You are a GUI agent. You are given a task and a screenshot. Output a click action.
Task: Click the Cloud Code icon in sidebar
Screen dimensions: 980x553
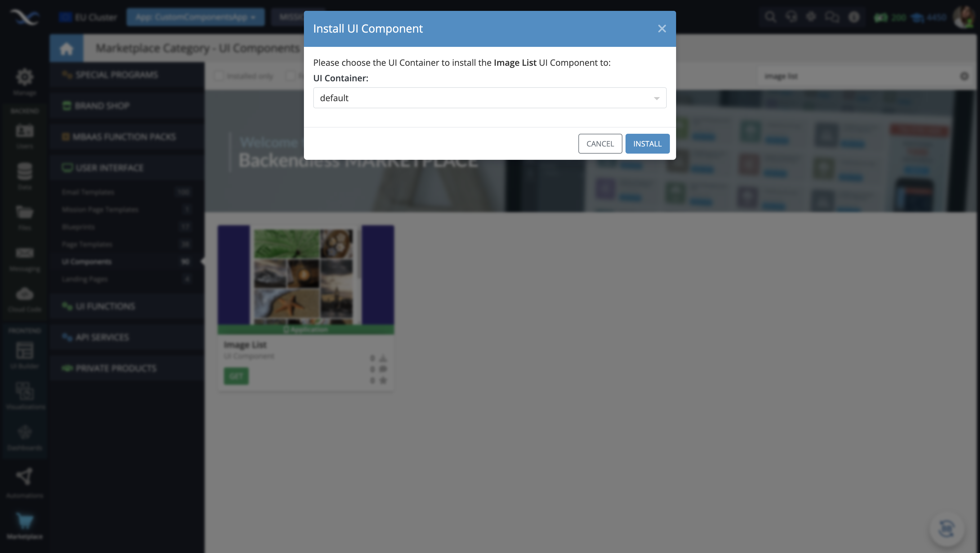coord(24,294)
